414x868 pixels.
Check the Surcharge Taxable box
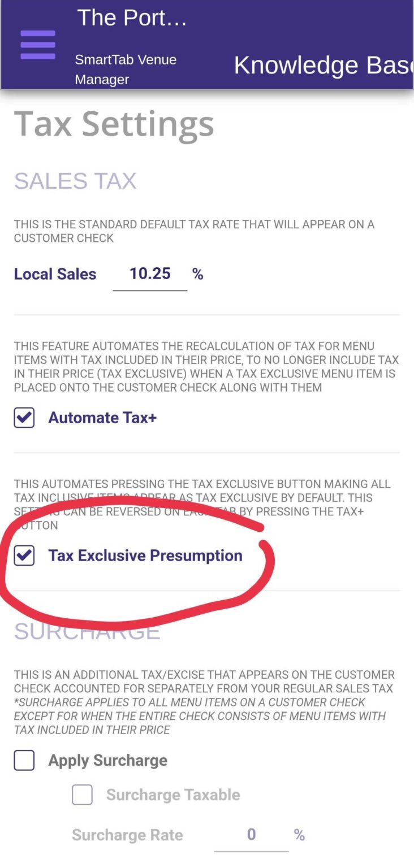82,795
